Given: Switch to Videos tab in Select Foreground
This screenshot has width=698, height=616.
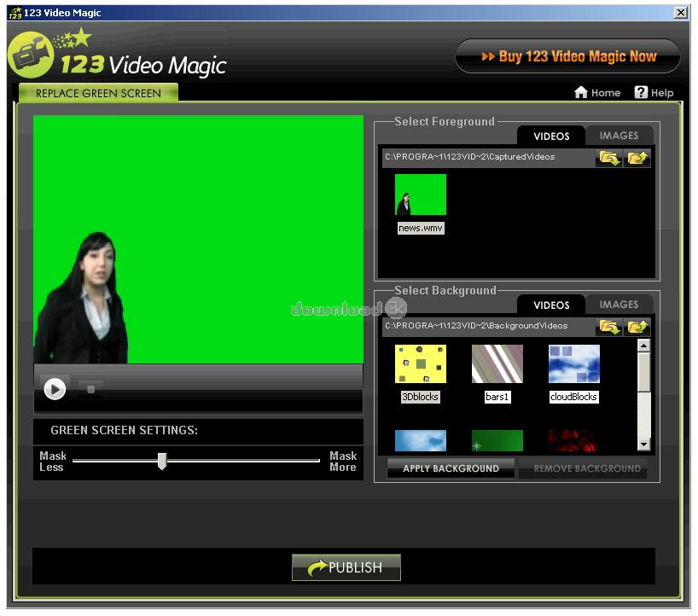Looking at the screenshot, I should 551,137.
